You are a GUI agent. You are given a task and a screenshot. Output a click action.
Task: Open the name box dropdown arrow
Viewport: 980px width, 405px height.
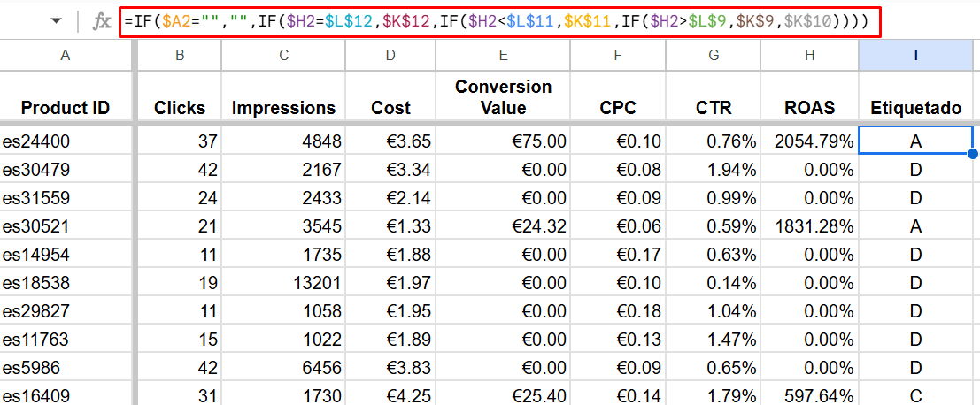(57, 22)
